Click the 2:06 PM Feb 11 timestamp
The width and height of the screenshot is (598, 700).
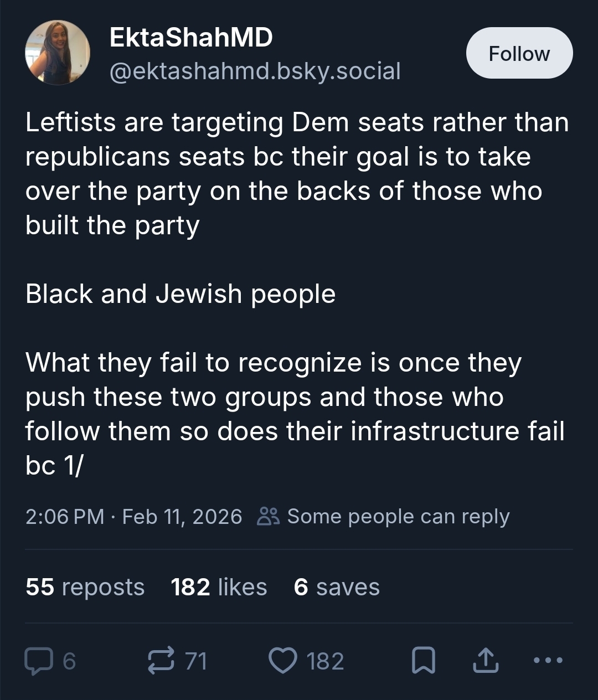pos(133,517)
